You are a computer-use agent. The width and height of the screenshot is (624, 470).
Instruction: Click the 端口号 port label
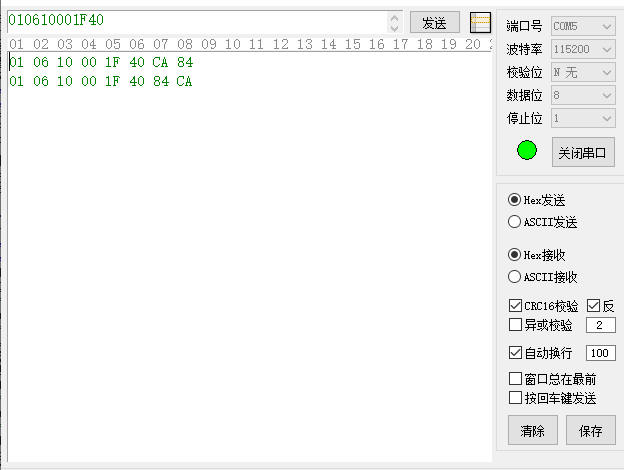coord(524,26)
